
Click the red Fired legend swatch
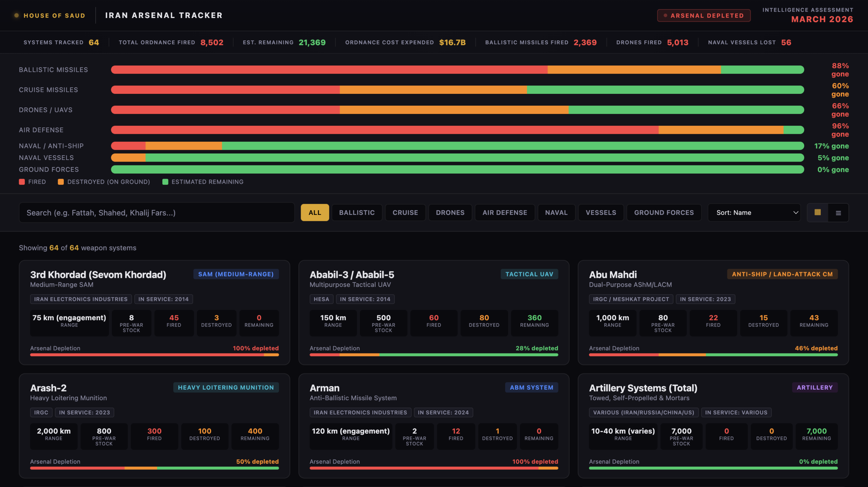(x=22, y=182)
